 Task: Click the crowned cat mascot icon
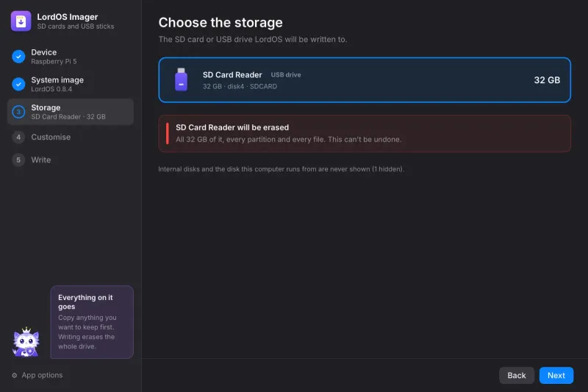[x=26, y=342]
